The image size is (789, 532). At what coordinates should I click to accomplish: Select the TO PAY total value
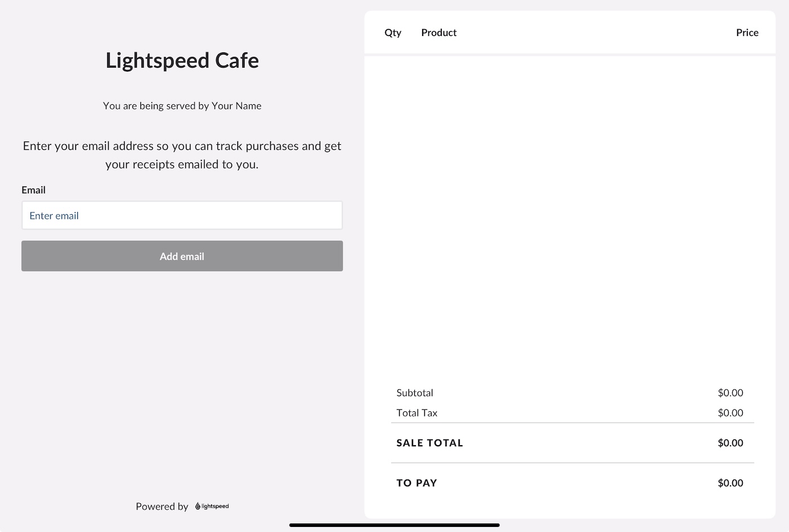[x=730, y=483]
